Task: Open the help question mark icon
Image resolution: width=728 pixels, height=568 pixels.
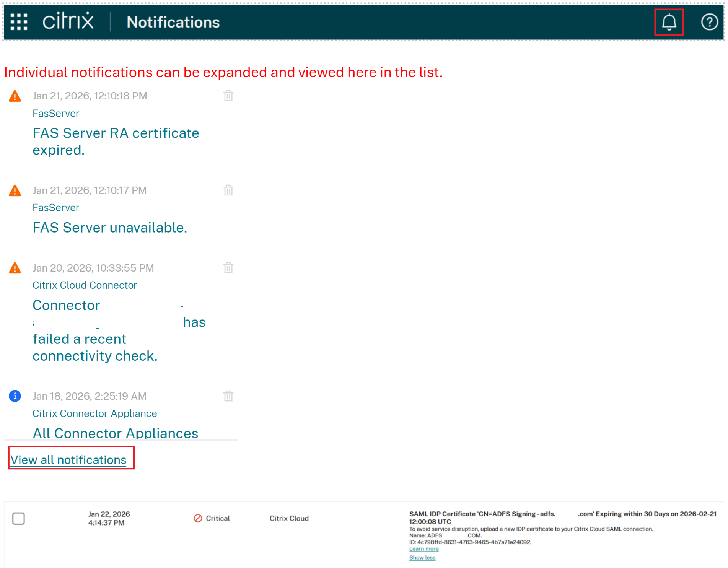Action: (710, 22)
